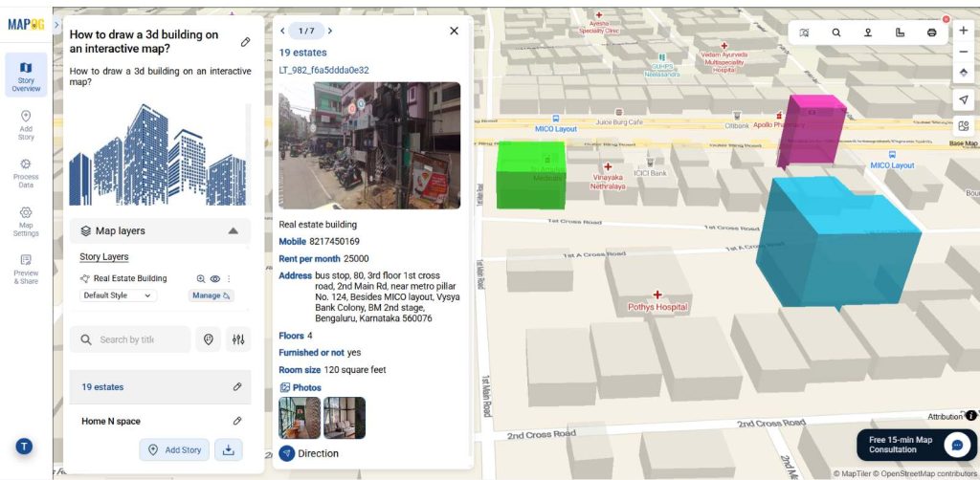Collapse the Map layers section
The height and width of the screenshot is (480, 980).
coord(233,230)
